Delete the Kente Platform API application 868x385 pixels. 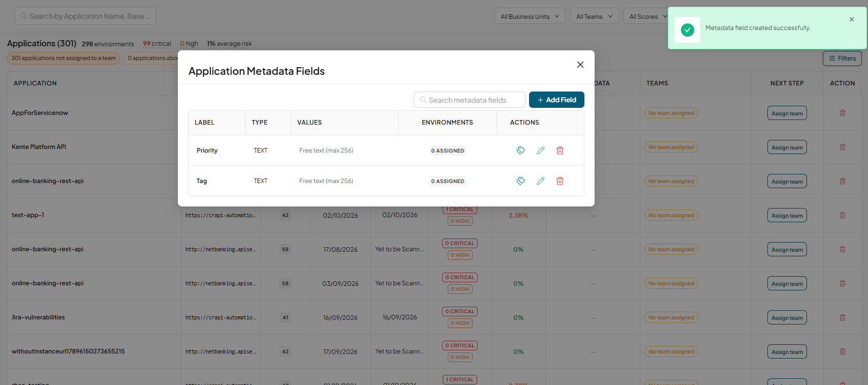point(843,147)
